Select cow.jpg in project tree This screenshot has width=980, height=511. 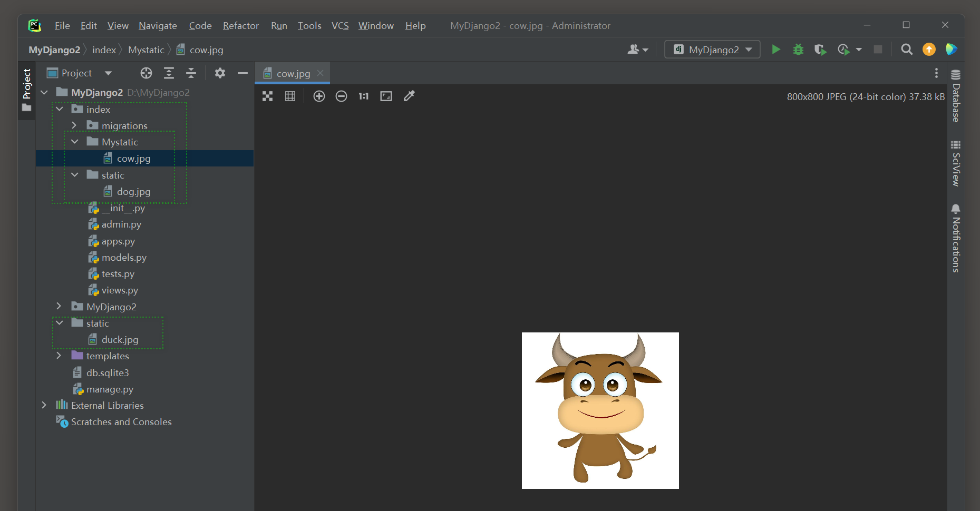tap(133, 159)
